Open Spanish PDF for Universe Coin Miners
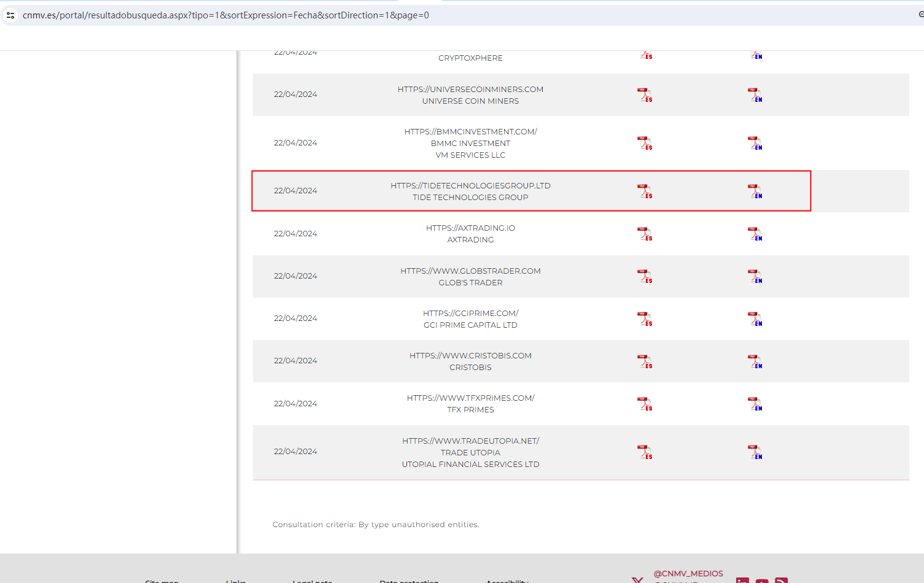This screenshot has height=583, width=924. click(644, 95)
